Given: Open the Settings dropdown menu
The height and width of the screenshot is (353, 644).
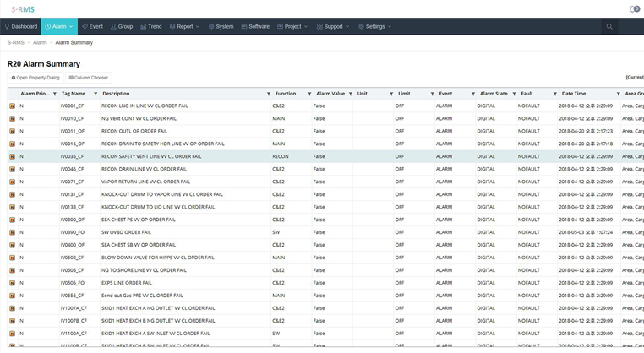Looking at the screenshot, I should click(375, 27).
